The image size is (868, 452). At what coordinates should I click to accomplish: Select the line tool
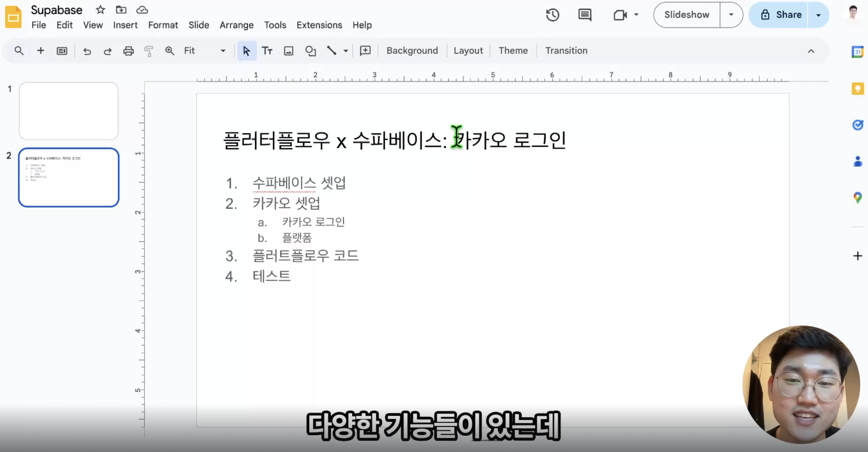coord(332,50)
